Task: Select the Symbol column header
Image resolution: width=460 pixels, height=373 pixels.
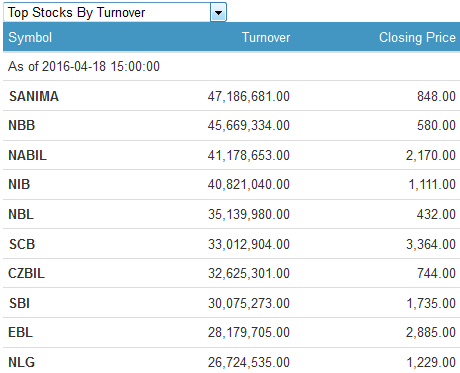Action: coord(30,37)
